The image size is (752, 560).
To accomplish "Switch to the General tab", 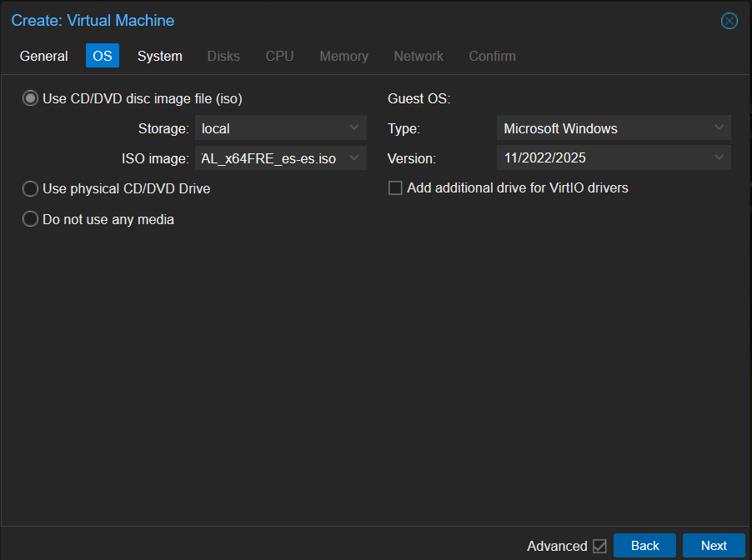I will (44, 57).
